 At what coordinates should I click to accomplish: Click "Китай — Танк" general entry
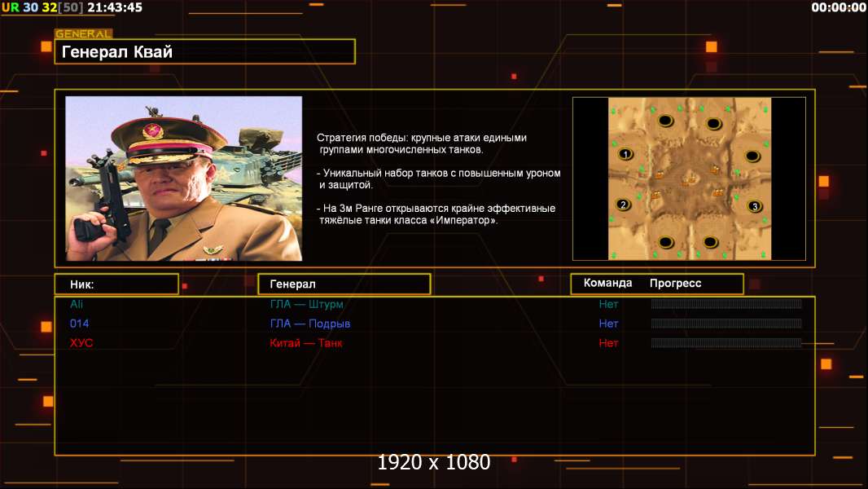(306, 343)
